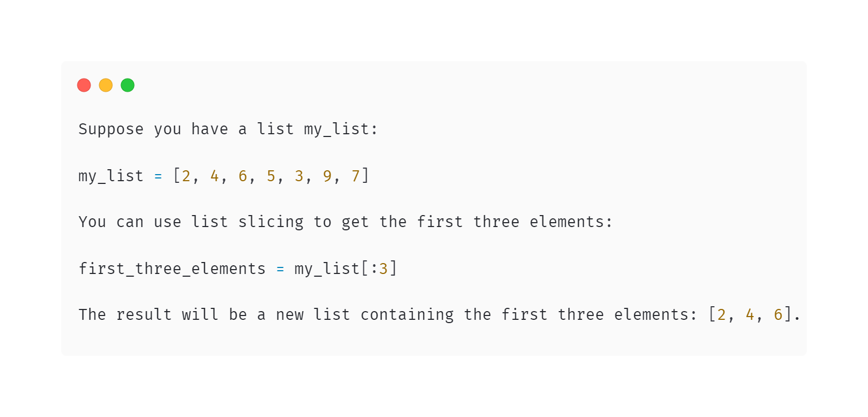Select number 6 in the my_list assignment
868x417 pixels.
(243, 176)
